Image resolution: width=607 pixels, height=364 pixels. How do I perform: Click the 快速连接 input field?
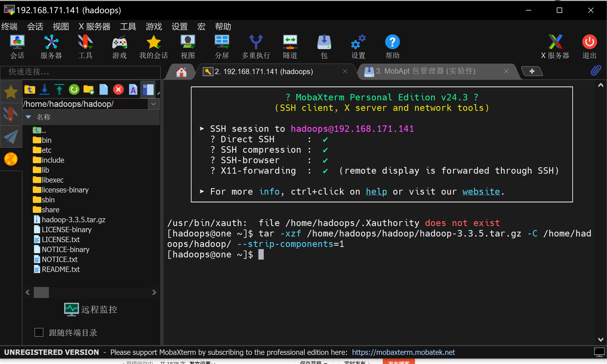81,72
